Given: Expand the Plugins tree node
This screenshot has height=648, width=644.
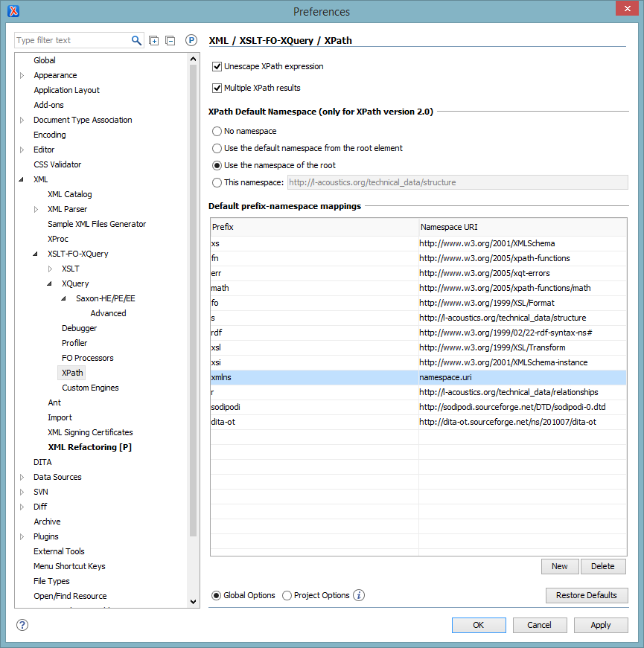Looking at the screenshot, I should 22,536.
